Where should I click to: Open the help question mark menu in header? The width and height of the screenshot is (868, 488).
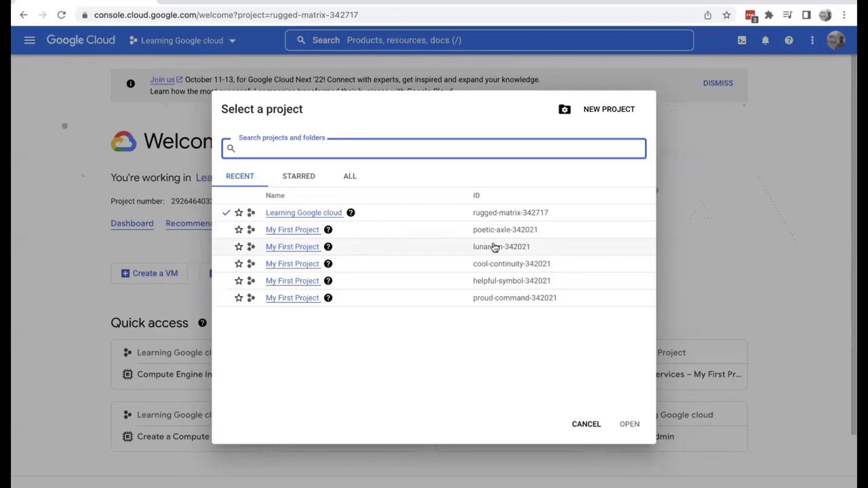point(789,40)
